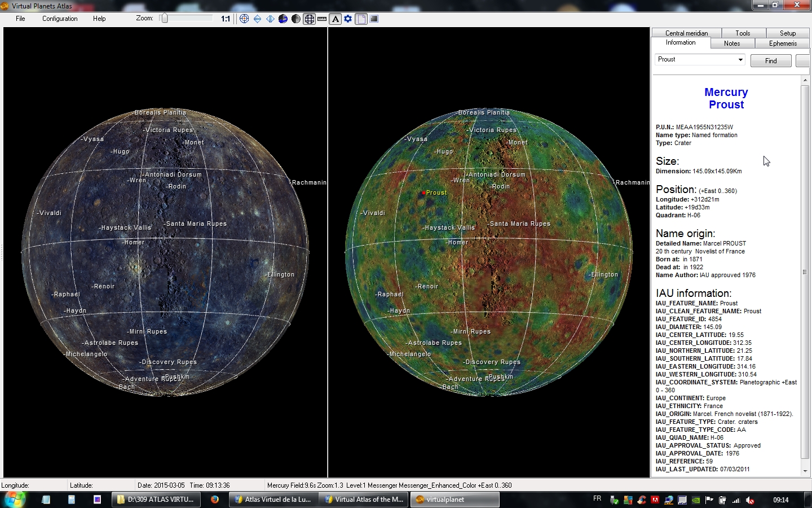Mirror the globe east-west
Viewport: 812px width, 508px height.
pyautogui.click(x=270, y=19)
